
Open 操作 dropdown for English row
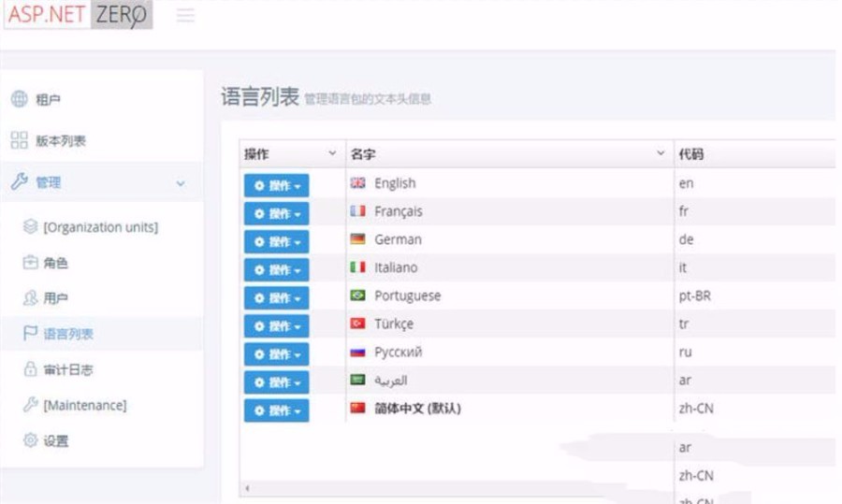tap(277, 185)
